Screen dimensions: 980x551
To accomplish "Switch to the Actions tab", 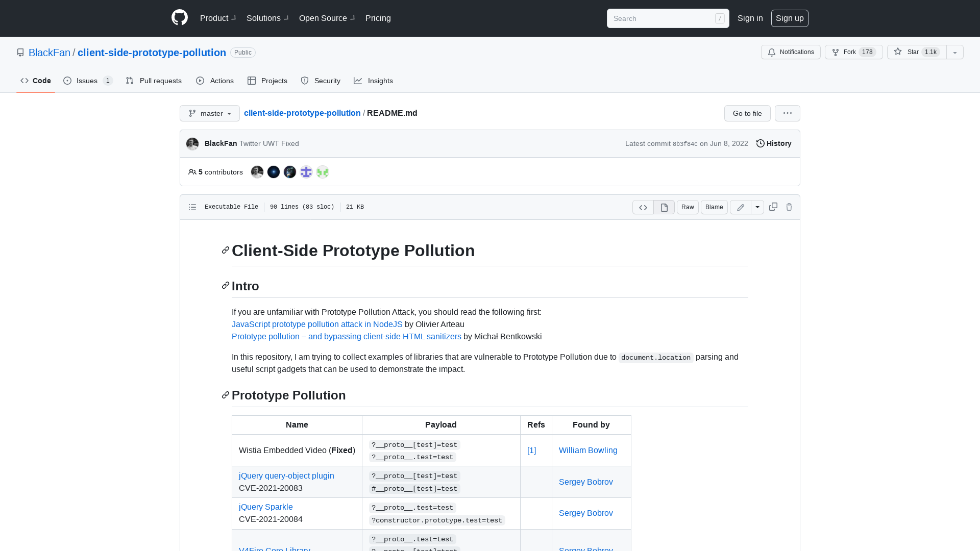I will 215,81.
